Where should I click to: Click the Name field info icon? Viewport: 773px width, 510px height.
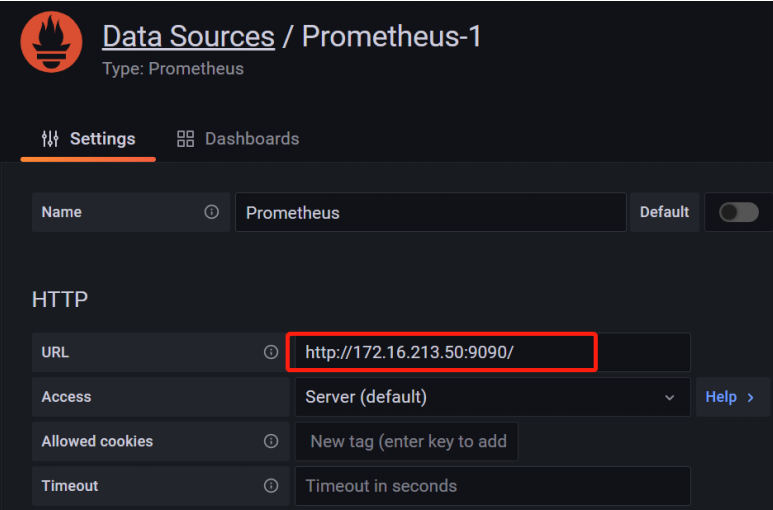pyautogui.click(x=211, y=212)
